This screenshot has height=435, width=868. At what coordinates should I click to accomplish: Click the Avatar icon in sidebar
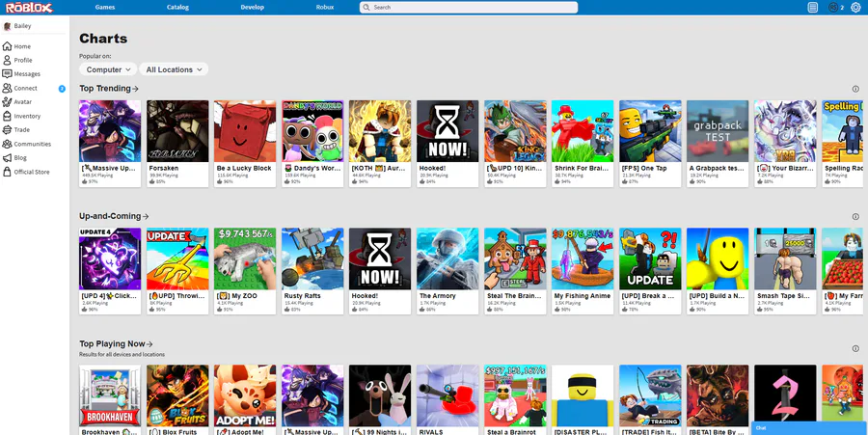click(7, 102)
